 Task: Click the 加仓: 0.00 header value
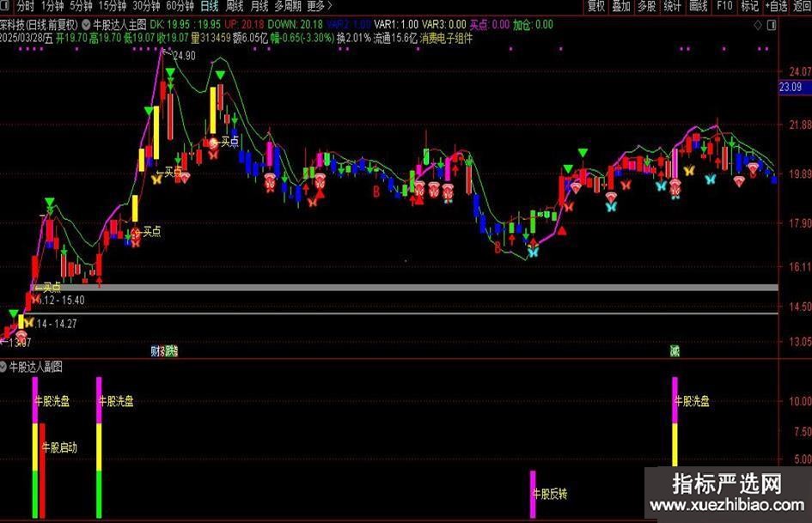pos(533,24)
